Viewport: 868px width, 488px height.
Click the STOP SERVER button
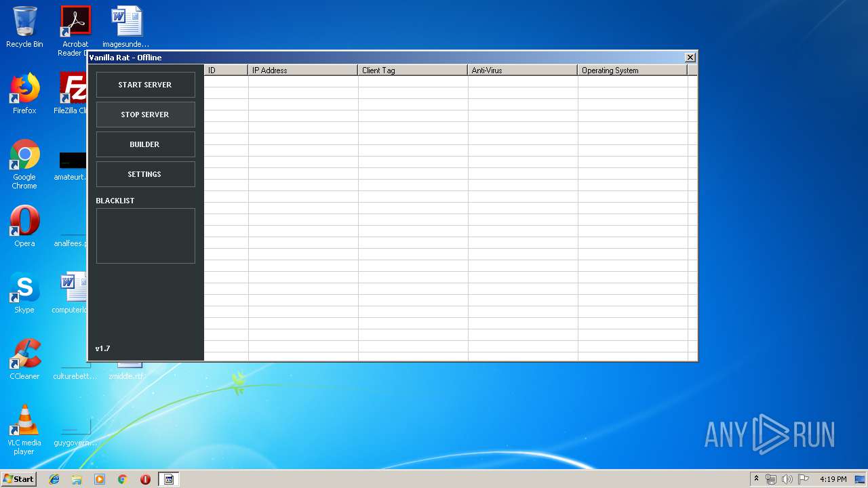(145, 115)
